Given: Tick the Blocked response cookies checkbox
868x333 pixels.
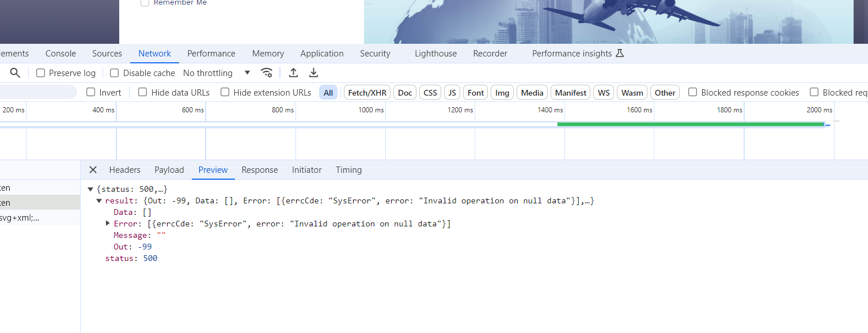Looking at the screenshot, I should point(693,92).
